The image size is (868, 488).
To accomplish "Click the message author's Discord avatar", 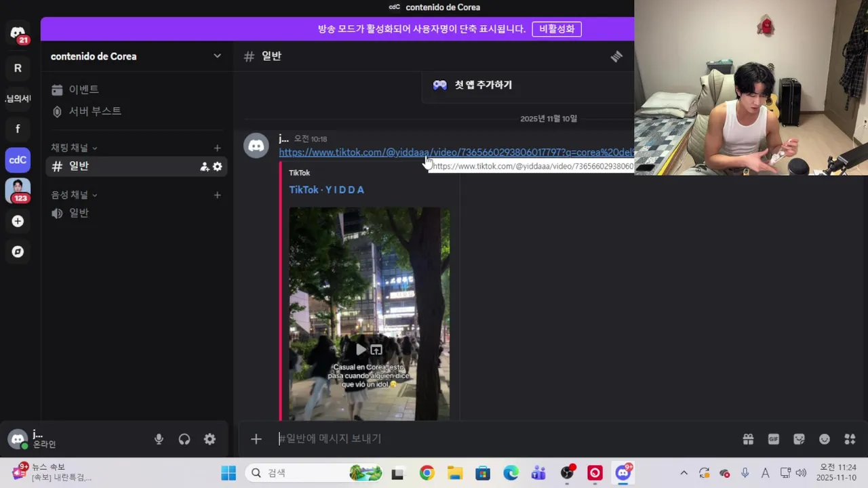I will (256, 145).
